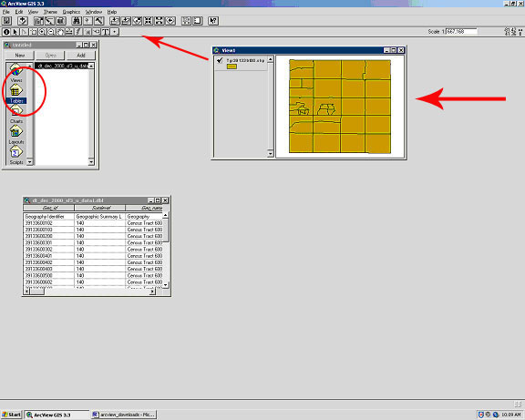The width and height of the screenshot is (525, 420).
Task: Select the Pan hand tool
Action: click(60, 32)
